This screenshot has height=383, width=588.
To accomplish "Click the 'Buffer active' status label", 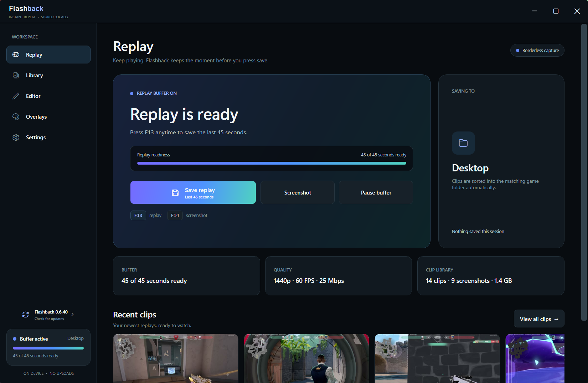I will point(34,339).
